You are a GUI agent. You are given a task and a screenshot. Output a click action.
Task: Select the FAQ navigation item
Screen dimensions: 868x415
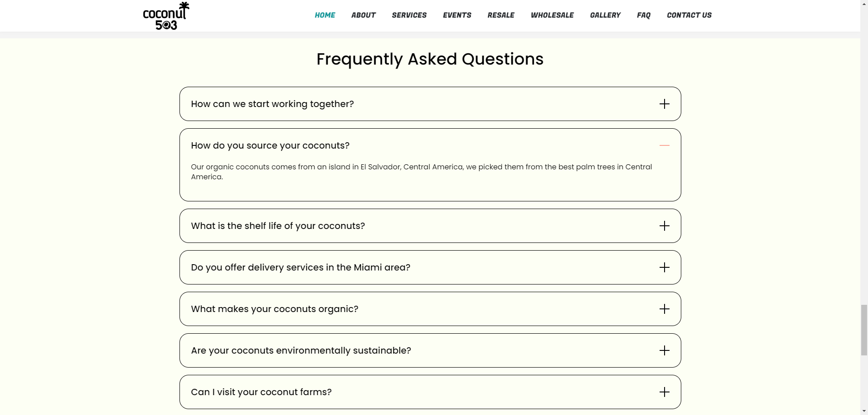643,15
